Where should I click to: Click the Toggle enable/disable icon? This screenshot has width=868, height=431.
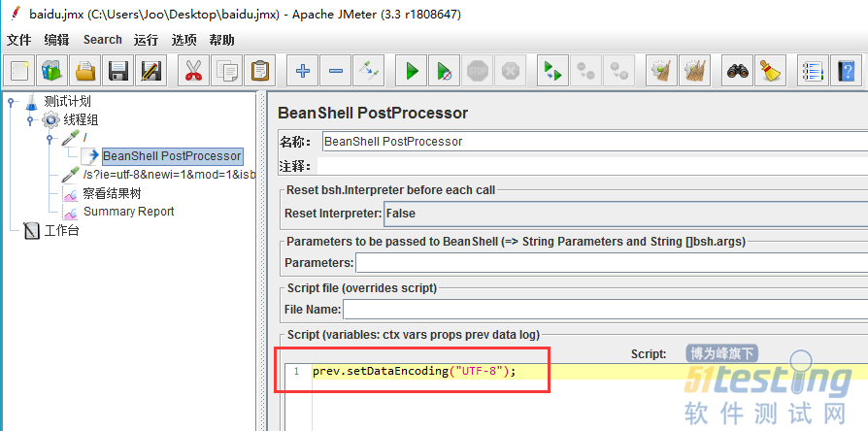(x=368, y=71)
